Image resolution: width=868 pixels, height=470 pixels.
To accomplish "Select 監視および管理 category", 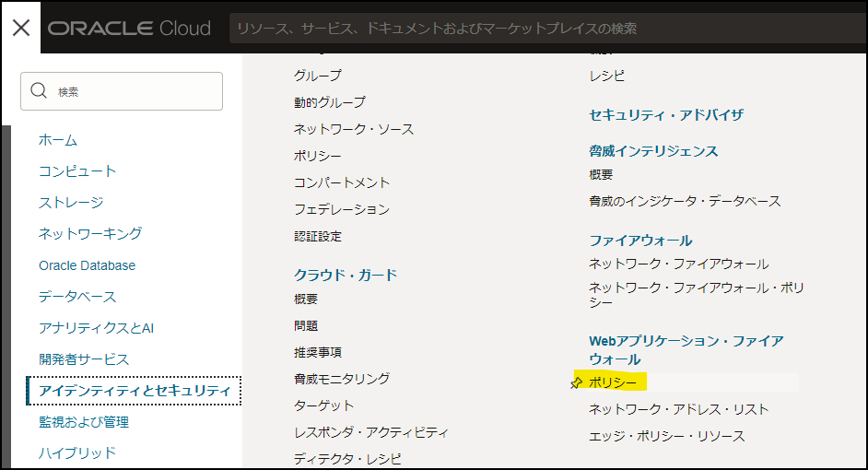I will [x=84, y=422].
